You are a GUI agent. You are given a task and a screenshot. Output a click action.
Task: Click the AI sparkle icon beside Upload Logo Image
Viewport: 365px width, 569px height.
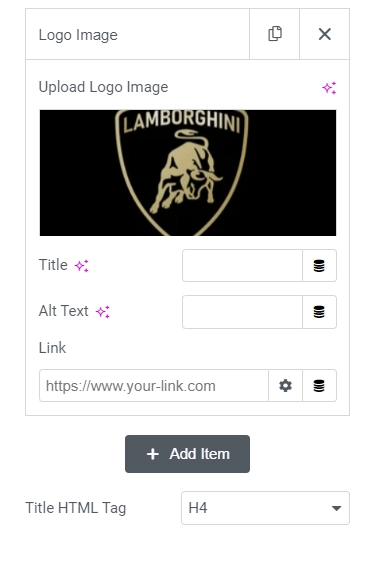(329, 87)
